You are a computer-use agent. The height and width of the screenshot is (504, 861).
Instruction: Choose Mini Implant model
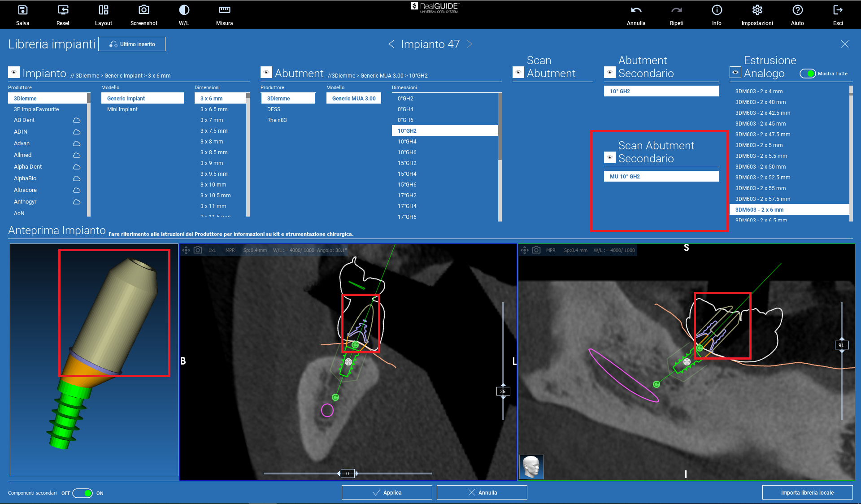(x=122, y=109)
